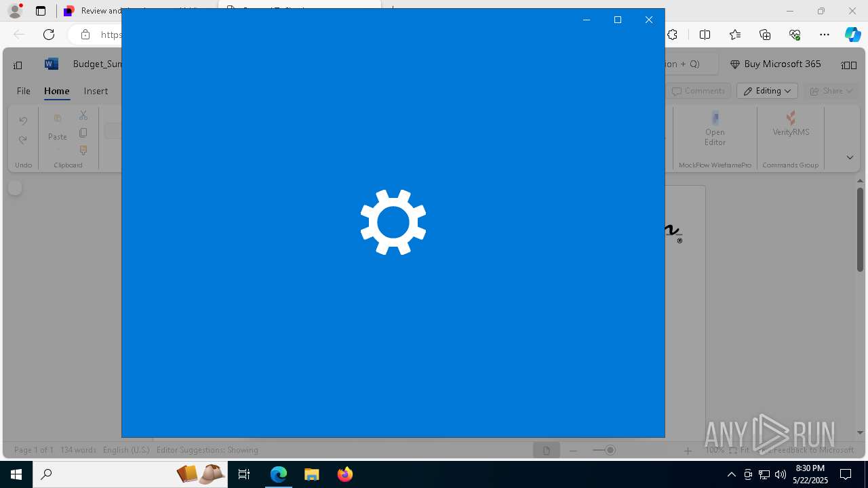
Task: Select the Home ribbon tab
Action: pos(57,91)
